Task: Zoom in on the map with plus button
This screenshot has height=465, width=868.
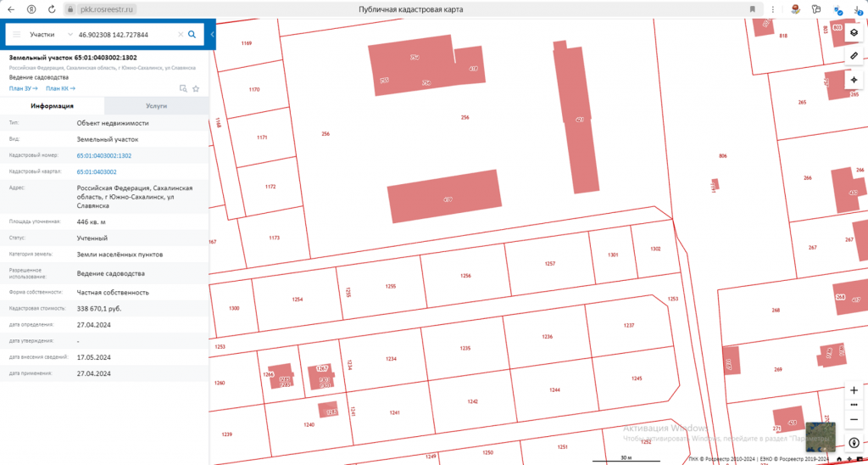Action: (x=854, y=390)
